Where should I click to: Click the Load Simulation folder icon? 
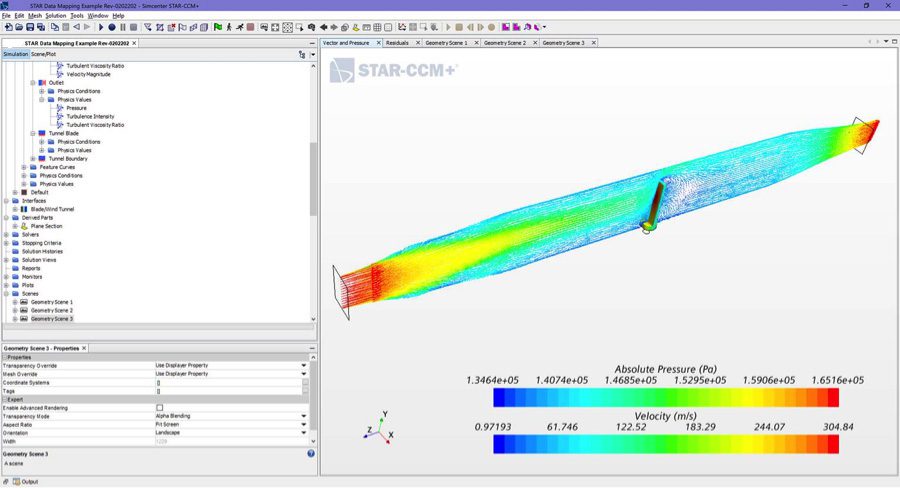click(19, 27)
